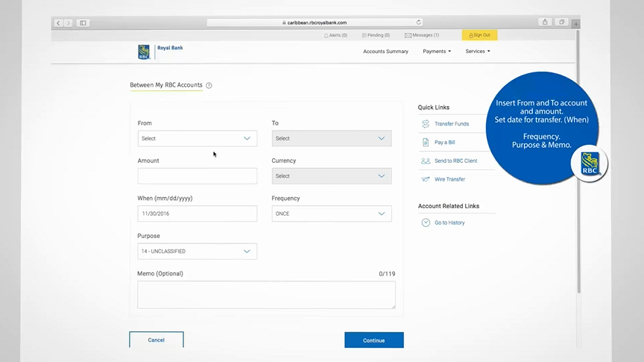Click the Send to RBC Client people icon

pyautogui.click(x=426, y=161)
